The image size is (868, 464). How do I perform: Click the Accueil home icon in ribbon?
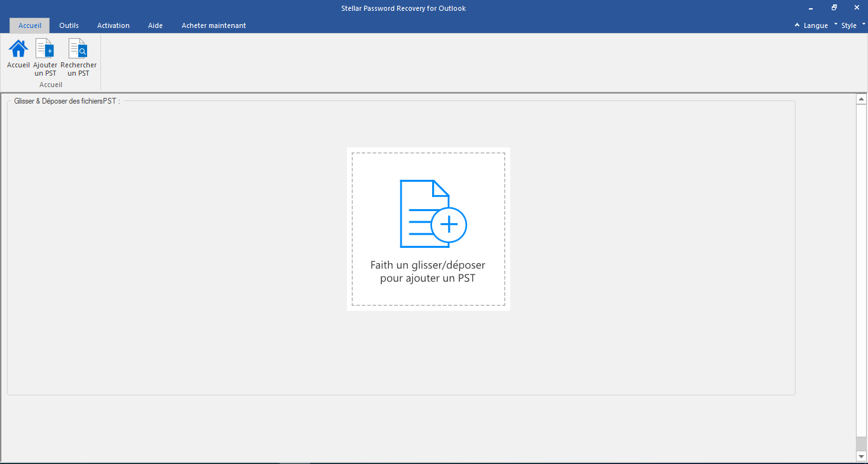click(18, 50)
